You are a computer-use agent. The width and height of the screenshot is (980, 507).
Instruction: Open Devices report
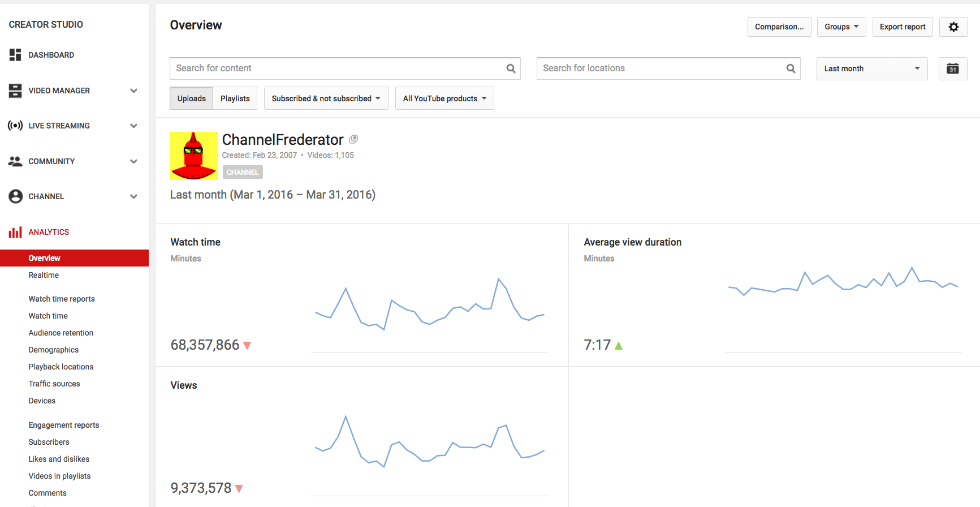(x=42, y=401)
